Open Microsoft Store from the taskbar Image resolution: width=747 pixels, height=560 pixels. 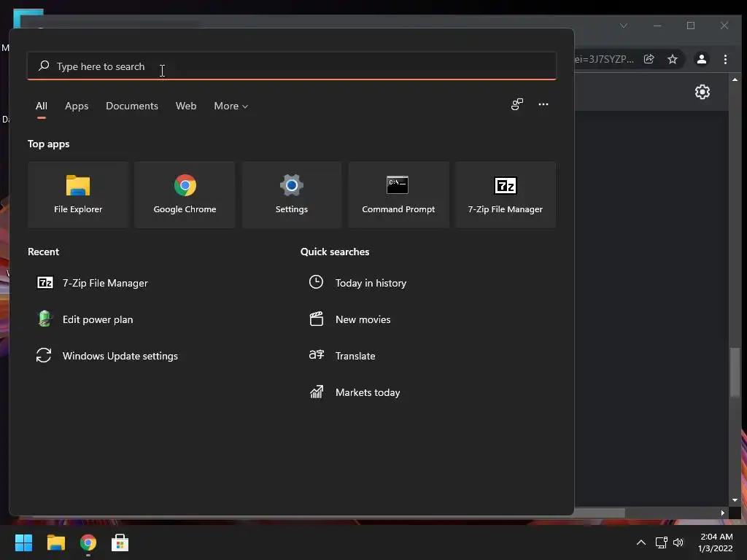point(120,542)
